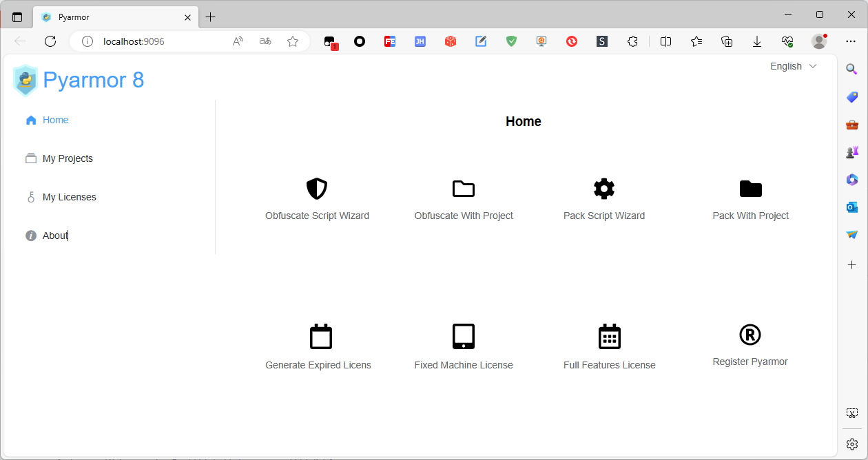Open the downloads icon in toolbar

coord(757,41)
